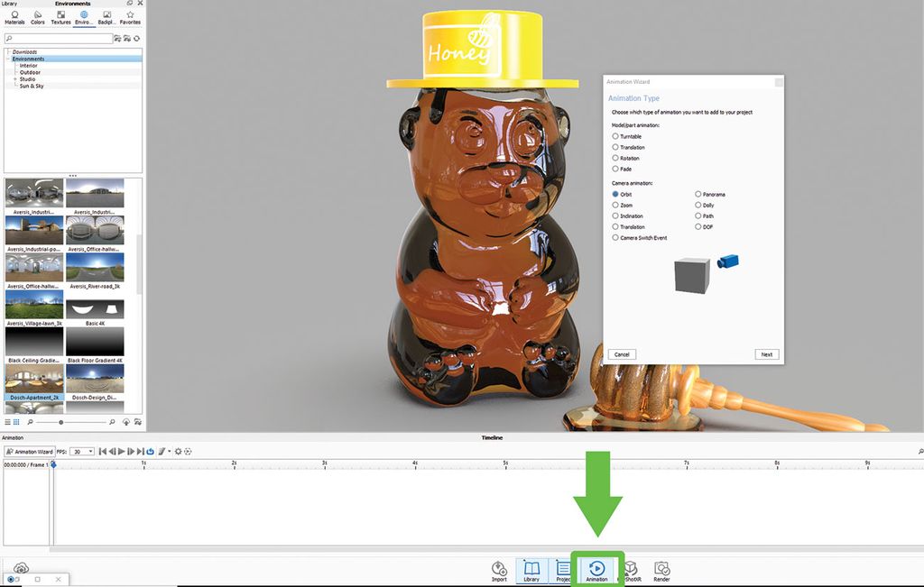Open the FPS dropdown
The image size is (924, 587).
(x=90, y=452)
